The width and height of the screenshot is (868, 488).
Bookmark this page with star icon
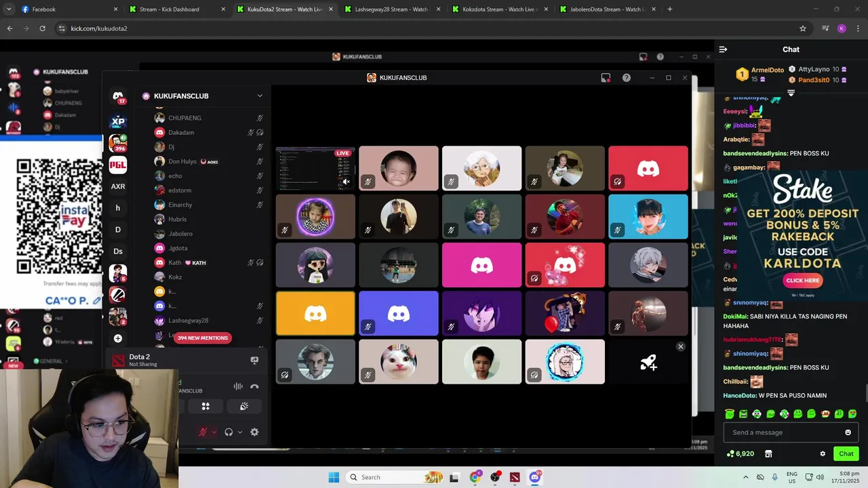[x=803, y=28]
